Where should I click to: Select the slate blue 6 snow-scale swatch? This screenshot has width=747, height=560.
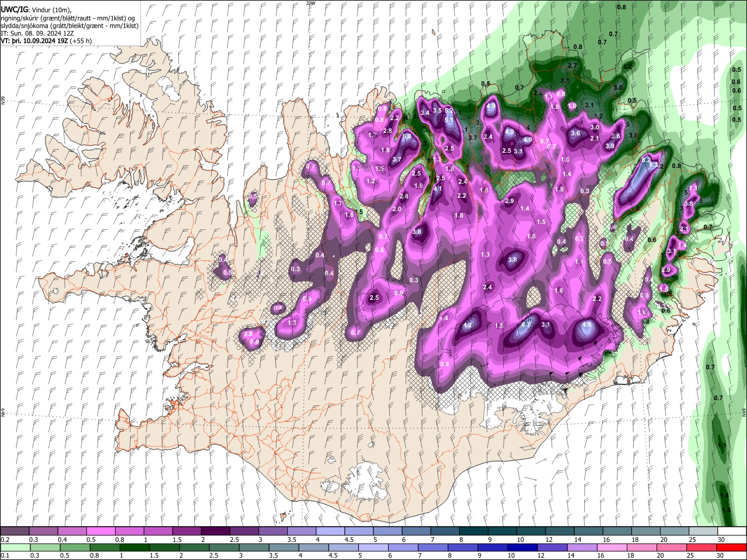416,531
